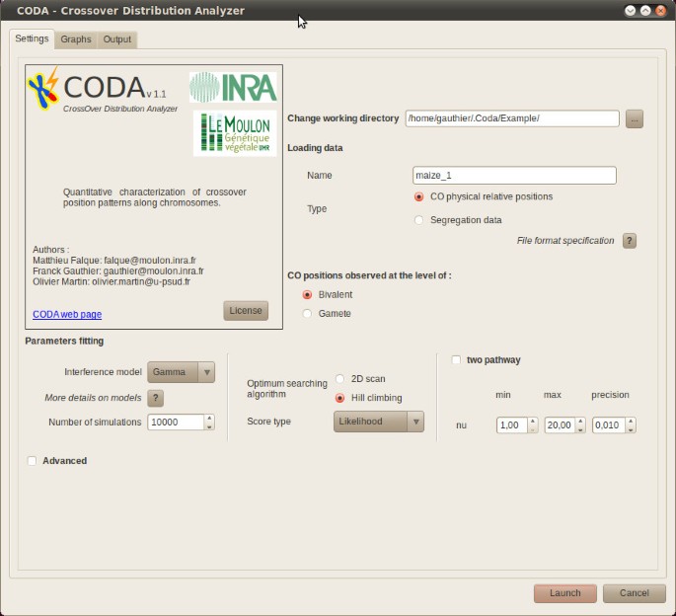The image size is (676, 616).
Task: Increase the nu max value
Action: click(579, 421)
